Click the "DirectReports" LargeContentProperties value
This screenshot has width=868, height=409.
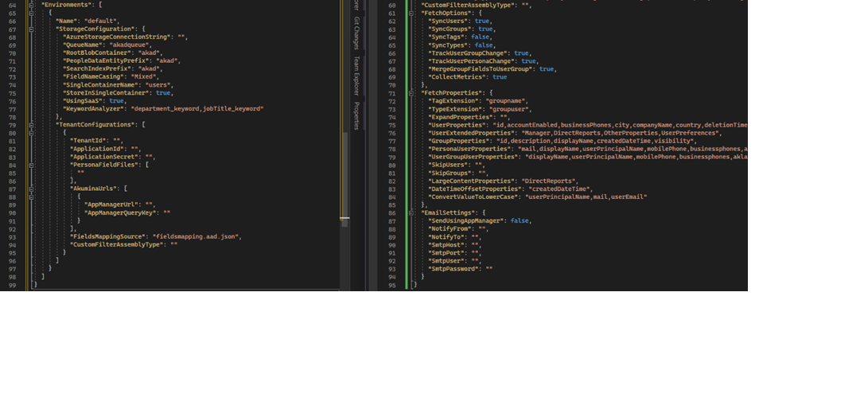tap(550, 181)
